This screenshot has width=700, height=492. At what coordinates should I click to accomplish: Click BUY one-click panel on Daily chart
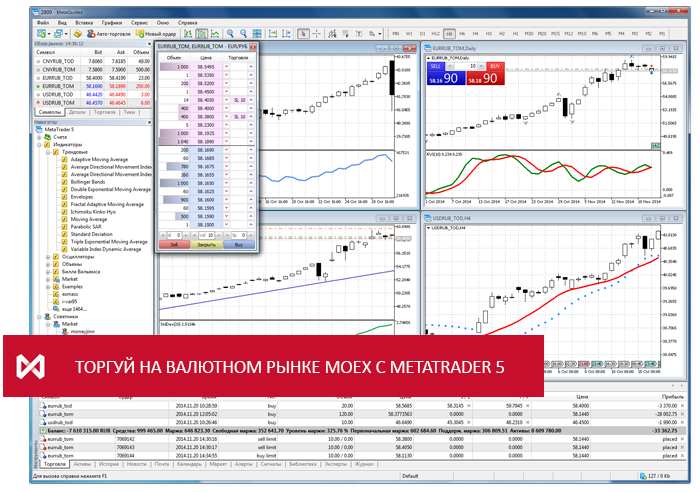[x=486, y=74]
